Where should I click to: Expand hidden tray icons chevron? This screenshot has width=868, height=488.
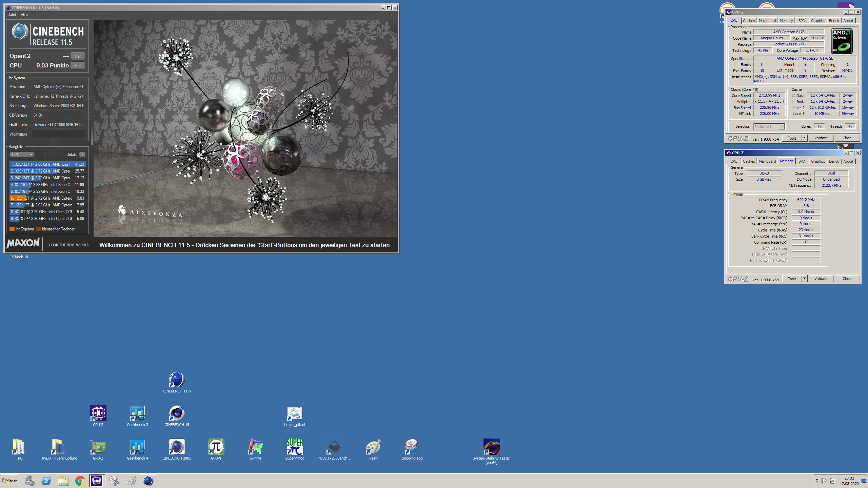817,481
